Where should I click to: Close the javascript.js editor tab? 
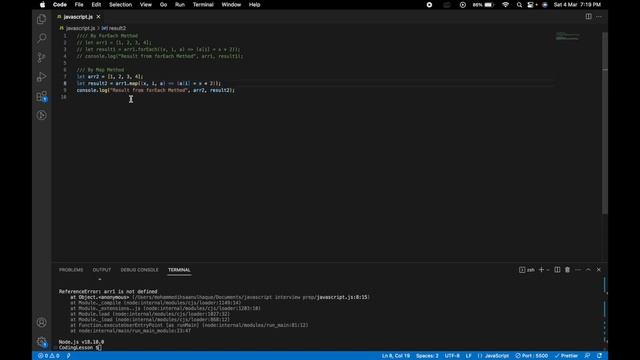pyautogui.click(x=98, y=17)
